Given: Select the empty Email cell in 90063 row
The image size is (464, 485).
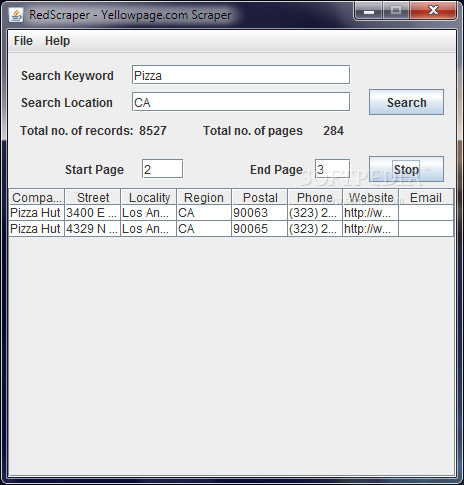Looking at the screenshot, I should [426, 213].
